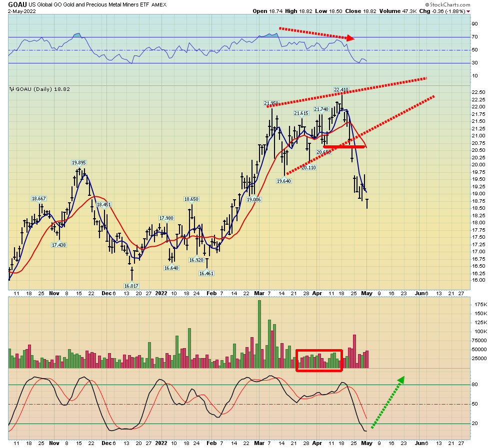The image size is (495, 448).
Task: Click the tallest green volume bar in March
Action: point(259,334)
